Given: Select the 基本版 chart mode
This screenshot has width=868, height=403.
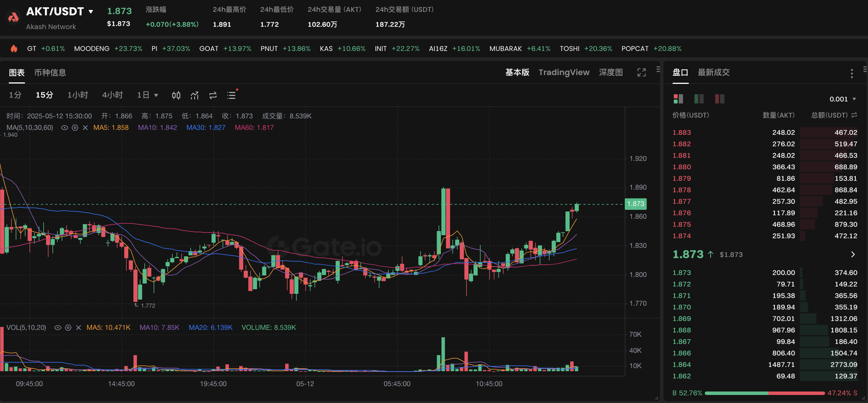Looking at the screenshot, I should [517, 72].
